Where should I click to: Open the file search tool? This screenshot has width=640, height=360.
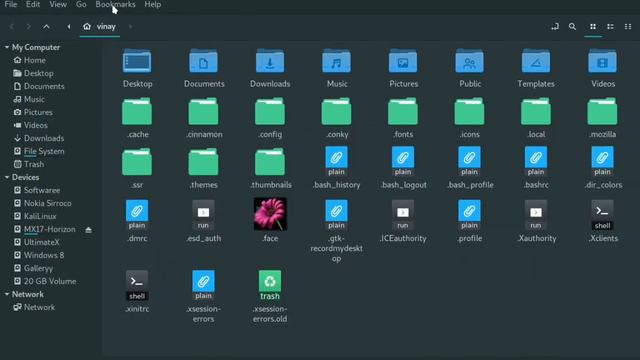572,27
